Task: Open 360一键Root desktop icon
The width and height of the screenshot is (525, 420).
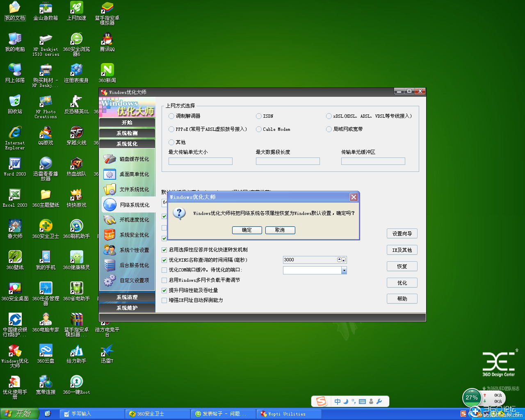Action: tap(76, 385)
